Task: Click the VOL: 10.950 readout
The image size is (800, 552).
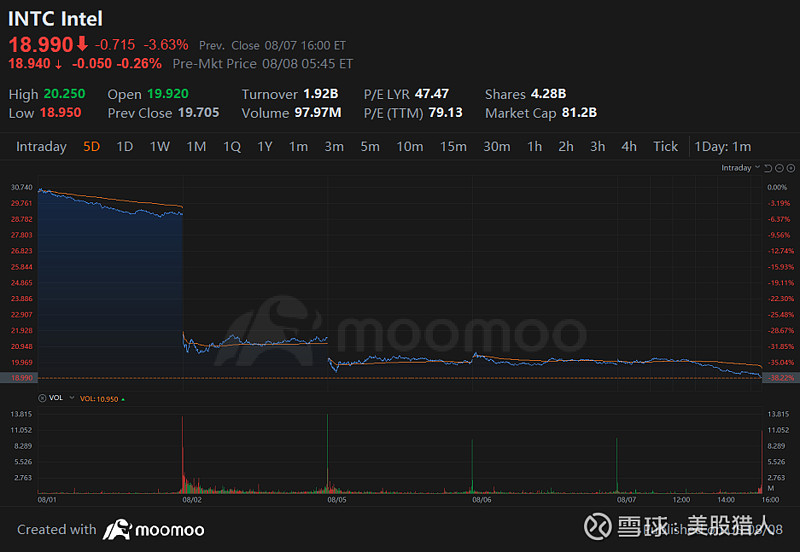Action: (x=99, y=399)
